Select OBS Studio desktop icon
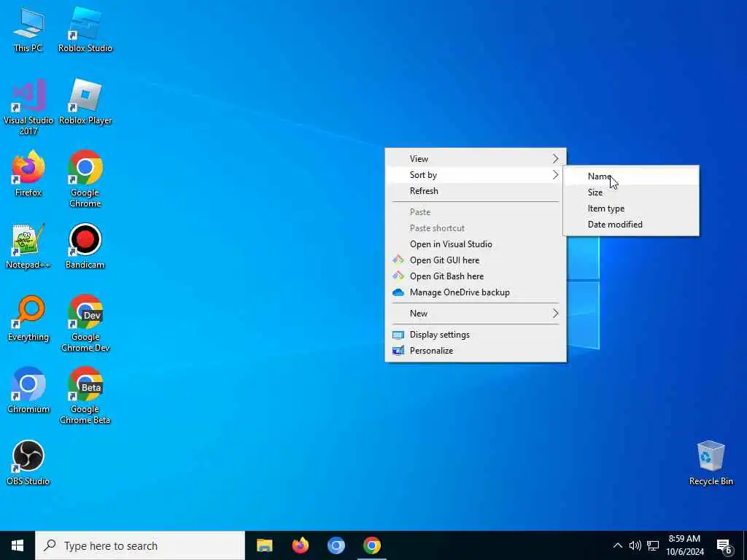The width and height of the screenshot is (747, 560). tap(28, 463)
